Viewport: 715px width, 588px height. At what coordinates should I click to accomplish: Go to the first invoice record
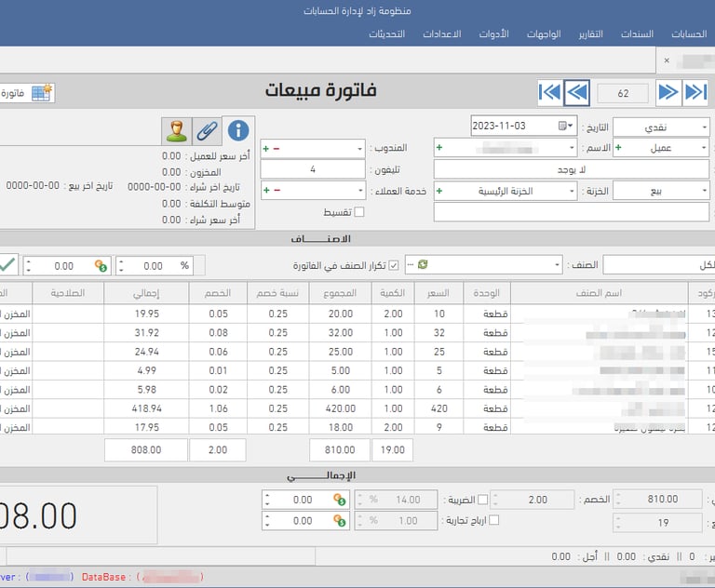(x=550, y=92)
